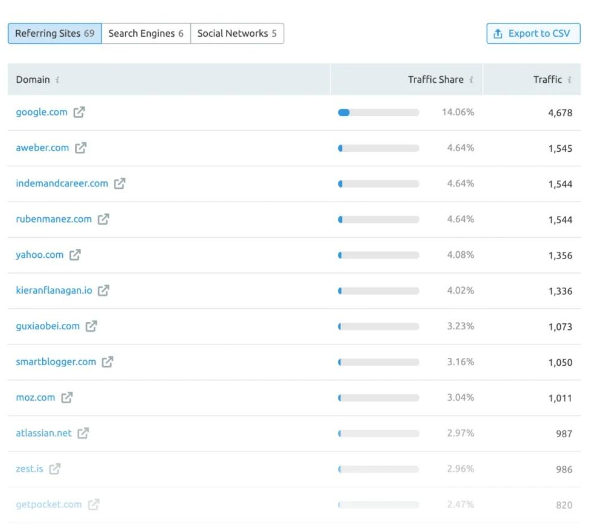This screenshot has height=531, width=595.
Task: Open rubenmanez.com domain link
Action: [54, 219]
